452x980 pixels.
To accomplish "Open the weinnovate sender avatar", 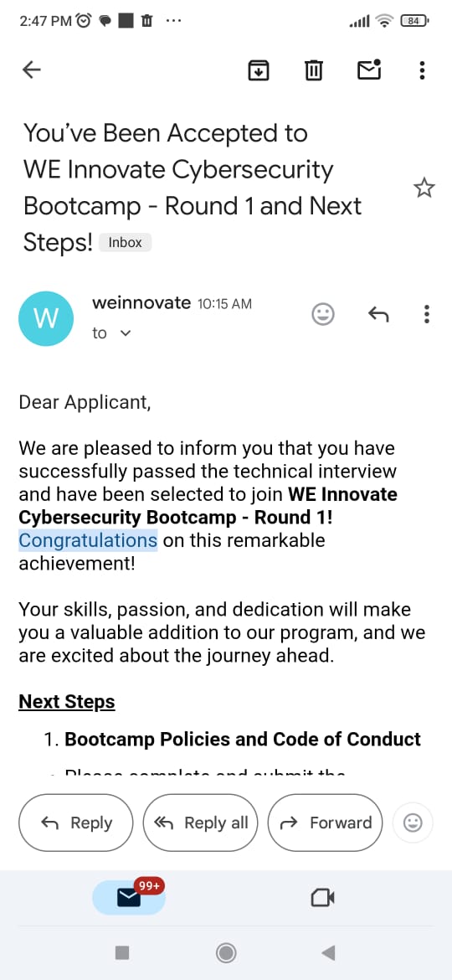I will (47, 319).
